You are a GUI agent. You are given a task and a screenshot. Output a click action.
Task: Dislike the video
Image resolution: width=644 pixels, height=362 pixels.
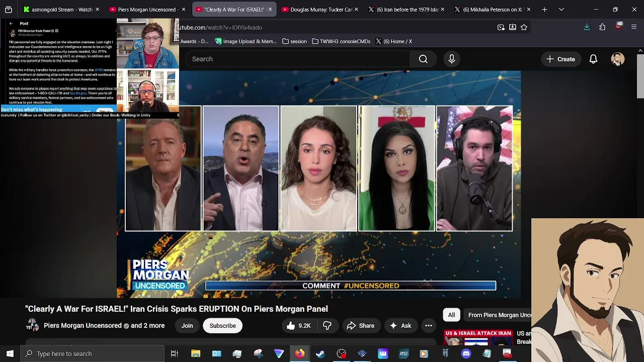pos(327,325)
